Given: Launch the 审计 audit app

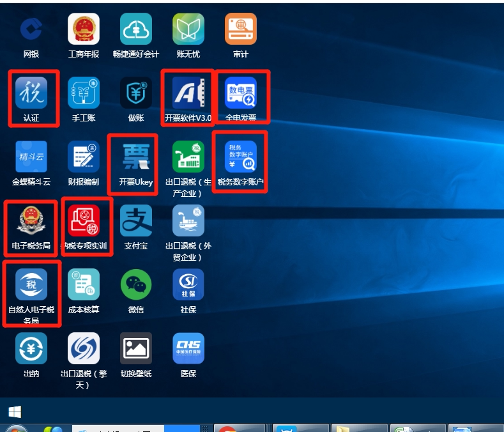Looking at the screenshot, I should click(241, 29).
